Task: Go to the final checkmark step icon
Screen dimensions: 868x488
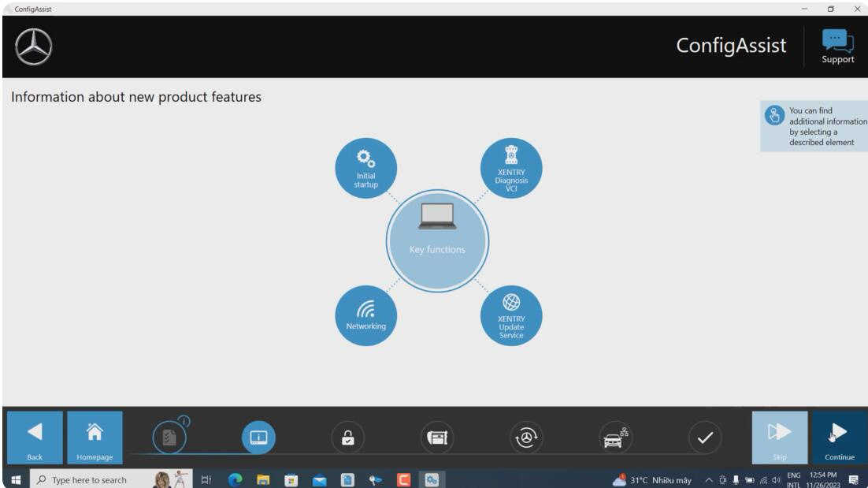Action: click(x=705, y=438)
